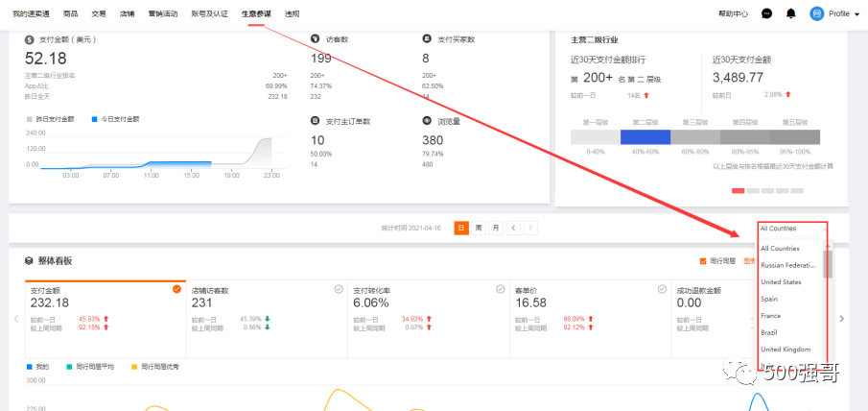Image resolution: width=868 pixels, height=411 pixels.
Task: Open the 商品 menu
Action: tap(70, 13)
